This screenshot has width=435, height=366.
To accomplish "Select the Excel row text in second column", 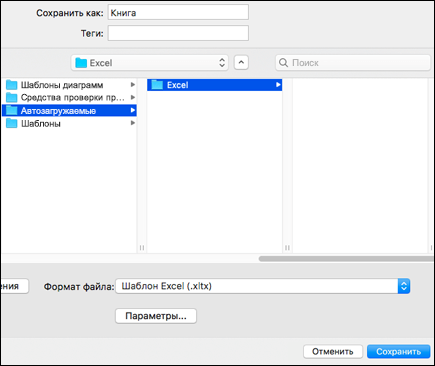I will 178,85.
